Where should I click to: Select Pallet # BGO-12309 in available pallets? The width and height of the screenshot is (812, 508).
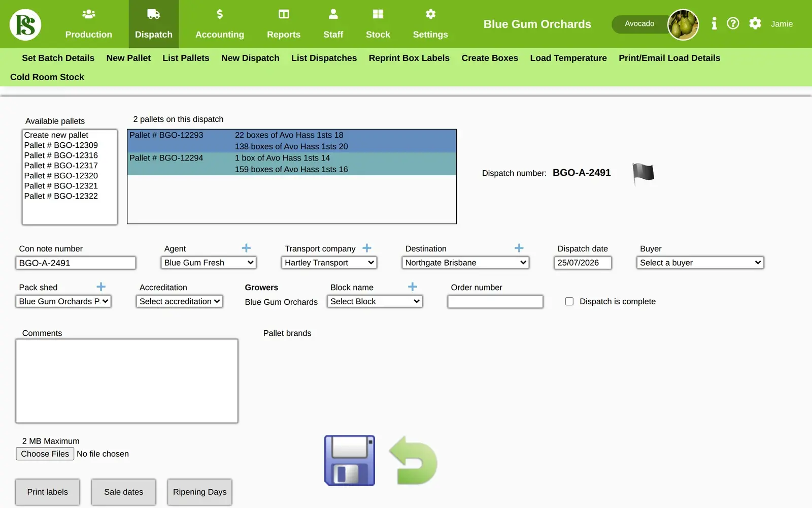[x=70, y=145]
